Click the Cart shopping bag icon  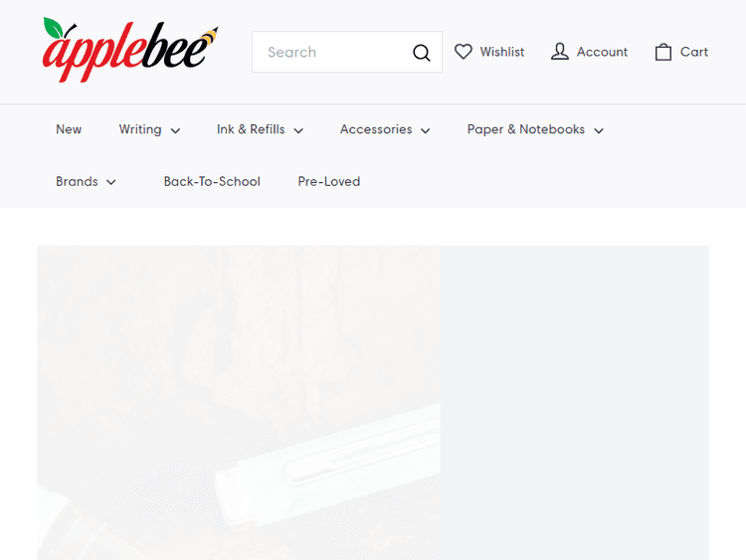pyautogui.click(x=663, y=52)
